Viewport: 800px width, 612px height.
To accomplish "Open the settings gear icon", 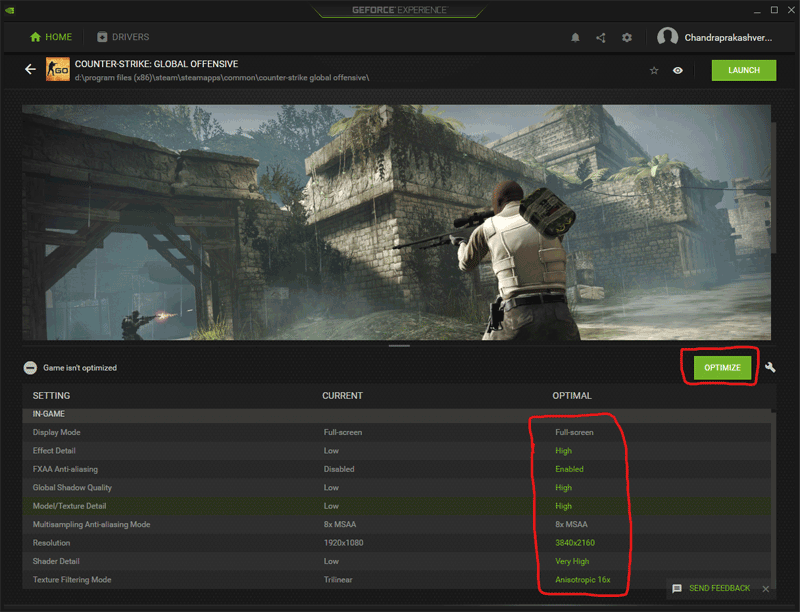I will coord(627,37).
